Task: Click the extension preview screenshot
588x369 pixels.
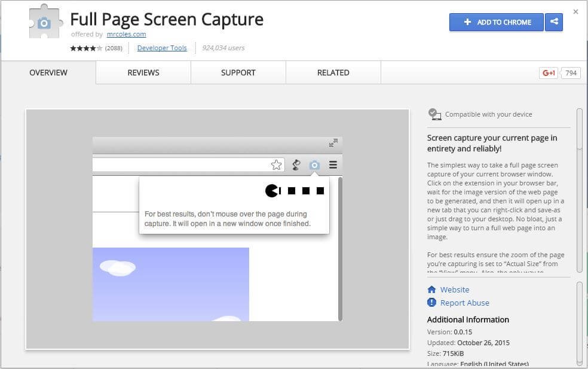Action: pyautogui.click(x=218, y=230)
